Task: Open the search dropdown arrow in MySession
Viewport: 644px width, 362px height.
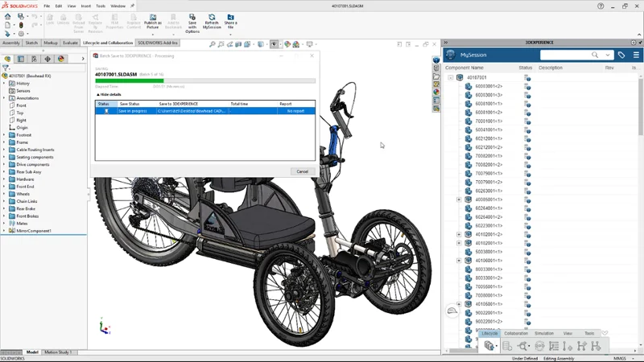Action: point(608,55)
